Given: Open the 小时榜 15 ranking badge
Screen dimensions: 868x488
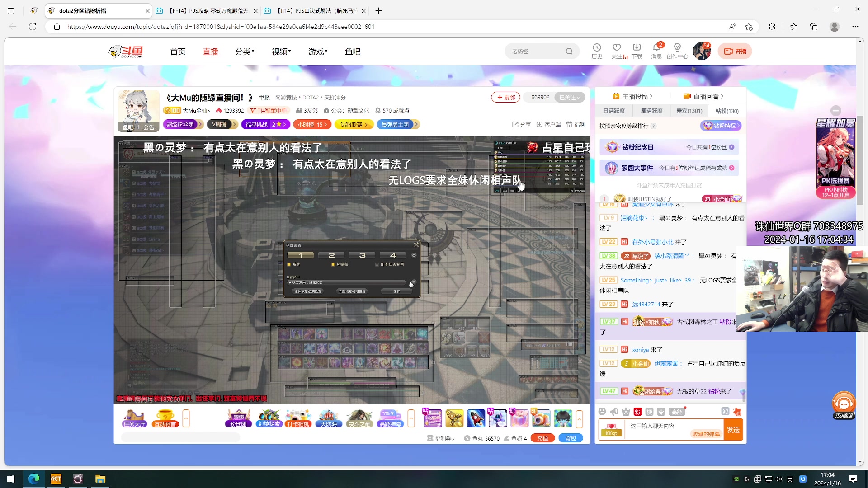Looking at the screenshot, I should (312, 125).
